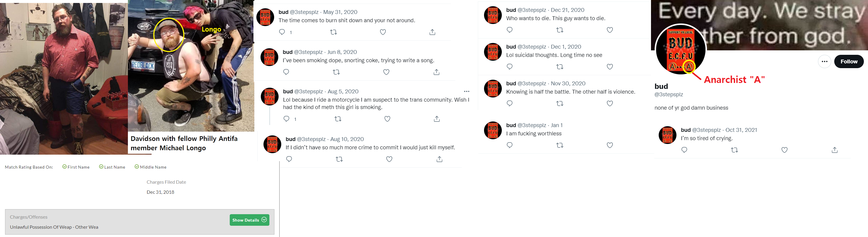The image size is (868, 237).
Task: Open the bud profile avatar picture
Action: pyautogui.click(x=680, y=49)
